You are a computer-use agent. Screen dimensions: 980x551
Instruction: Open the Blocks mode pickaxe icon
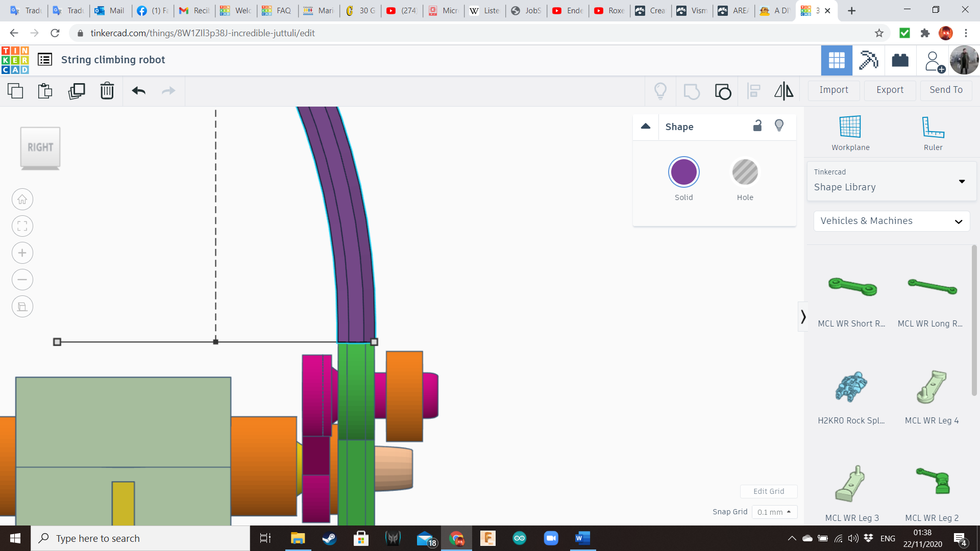(x=868, y=60)
